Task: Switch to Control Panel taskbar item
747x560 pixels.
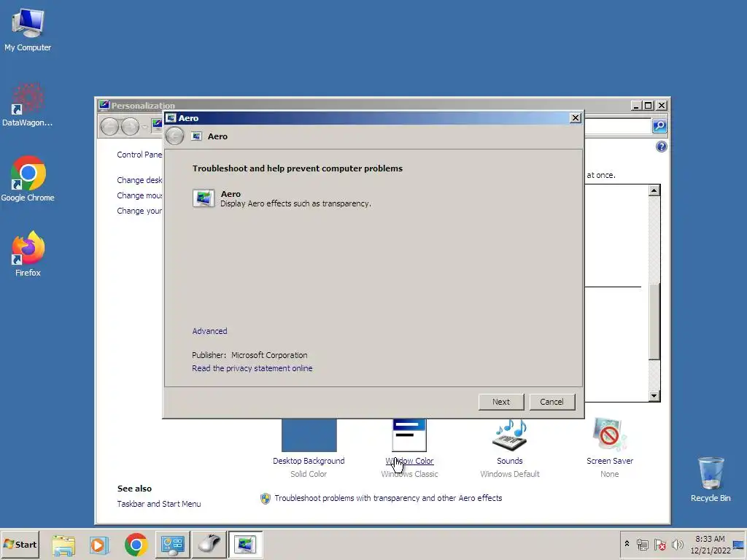Action: pos(172,545)
